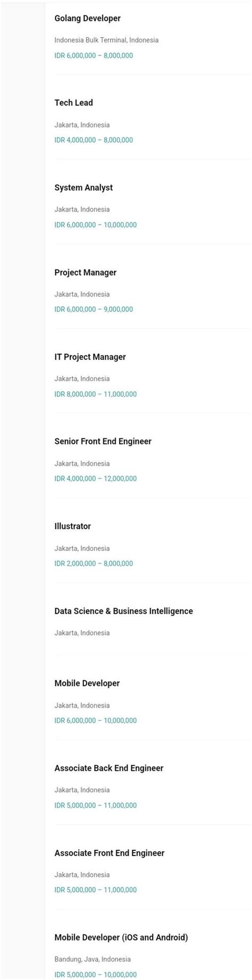Viewport: 252px width, 980px height.
Task: Click salary IDR 4,000,000 – 12,000,000
Action: 95,479
